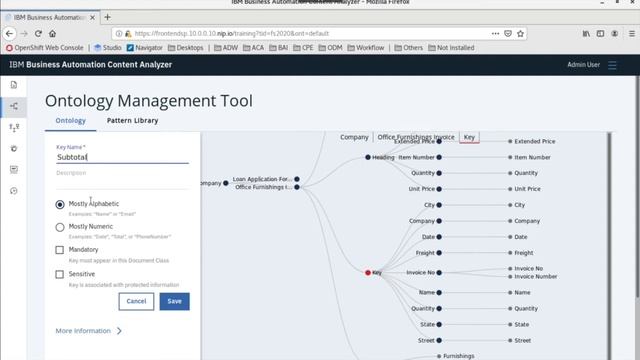Screen dimensions: 640x360
Task: Open the CPE bookmark folder
Action: click(x=303, y=48)
